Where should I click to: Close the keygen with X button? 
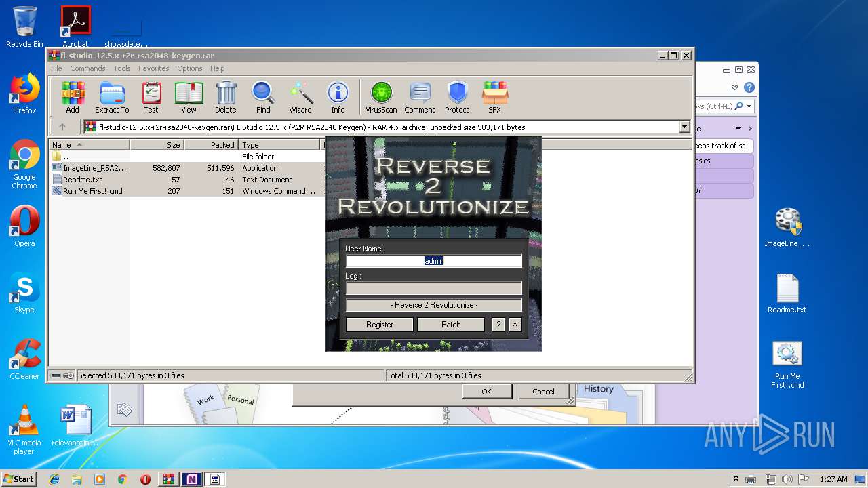(515, 325)
